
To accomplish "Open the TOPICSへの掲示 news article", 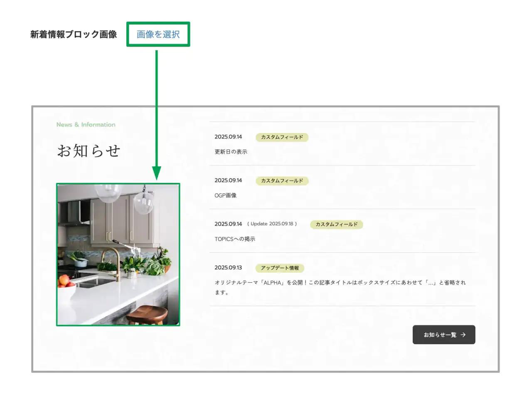I will point(235,239).
